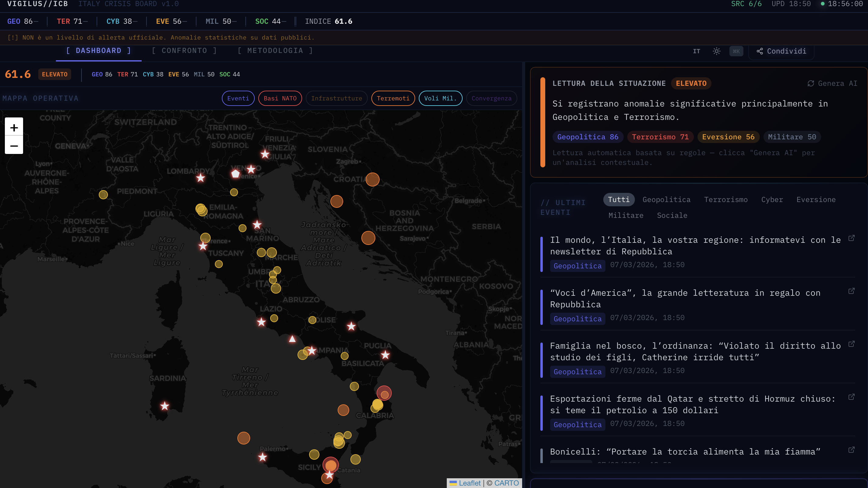The image size is (868, 488).
Task: Click the white triangle marker near Lazio coast
Action: point(292,339)
